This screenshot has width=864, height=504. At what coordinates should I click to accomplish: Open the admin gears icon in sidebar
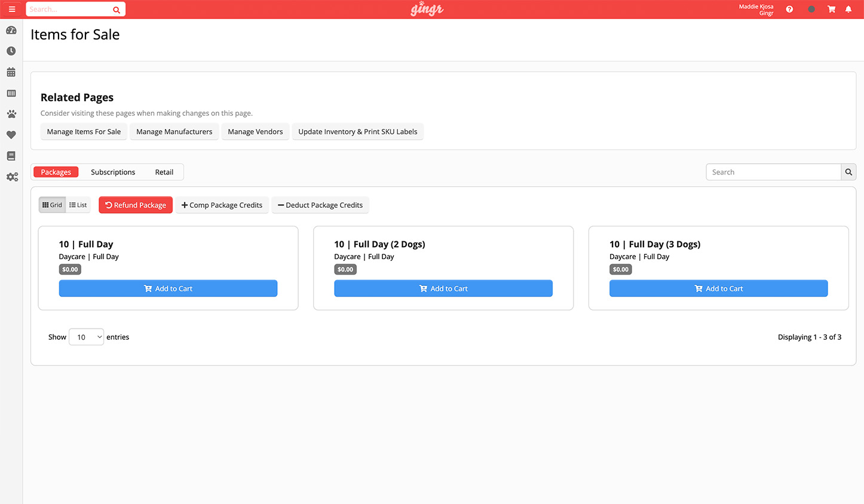coord(12,177)
